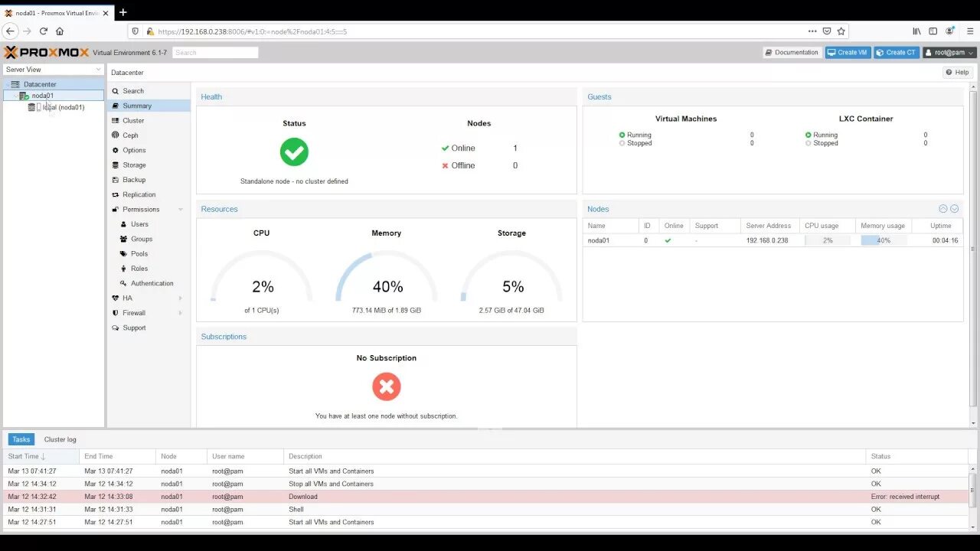This screenshot has width=980, height=551.
Task: Collapse the Nodes panel with up arrow
Action: 943,209
